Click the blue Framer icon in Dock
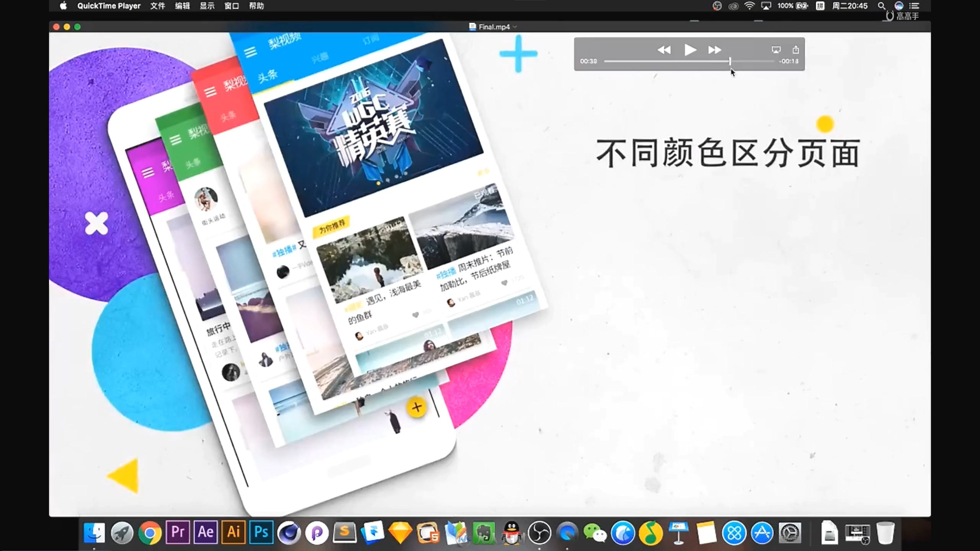This screenshot has width=980, height=551. [x=372, y=532]
